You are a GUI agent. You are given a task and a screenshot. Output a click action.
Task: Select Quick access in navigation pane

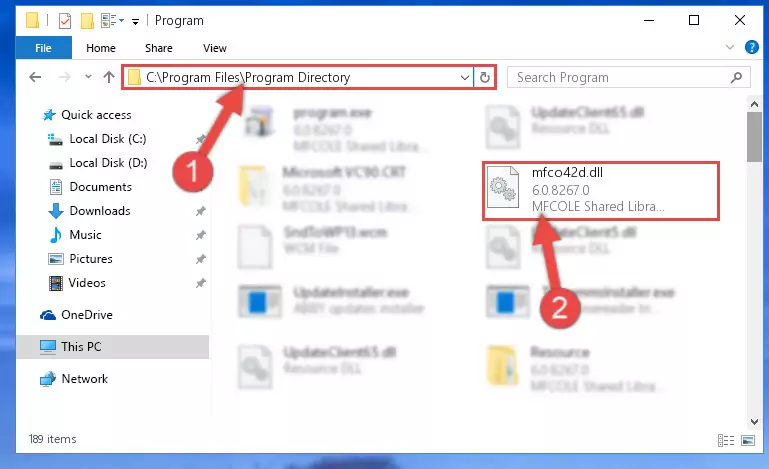[x=96, y=115]
